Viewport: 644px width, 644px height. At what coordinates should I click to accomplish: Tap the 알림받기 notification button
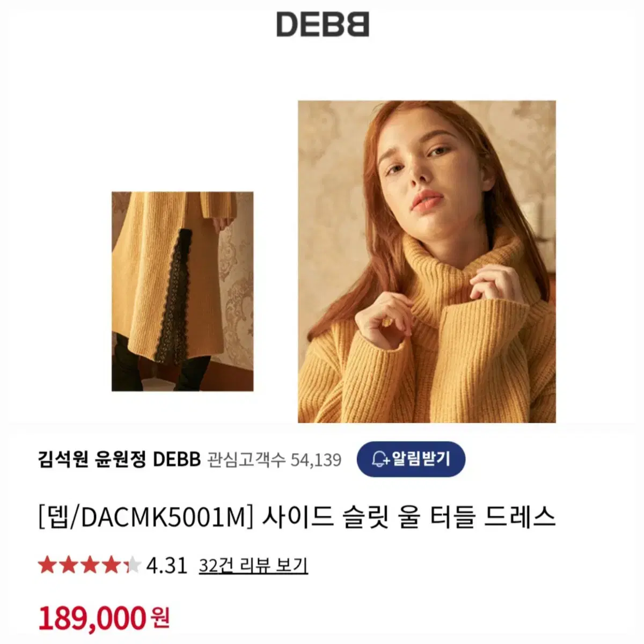(411, 459)
